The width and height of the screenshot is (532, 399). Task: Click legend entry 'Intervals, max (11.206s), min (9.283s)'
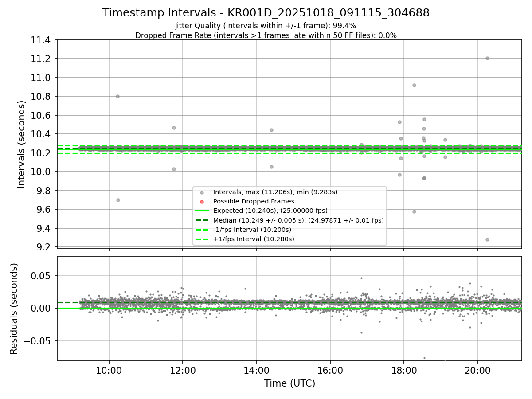(275, 192)
